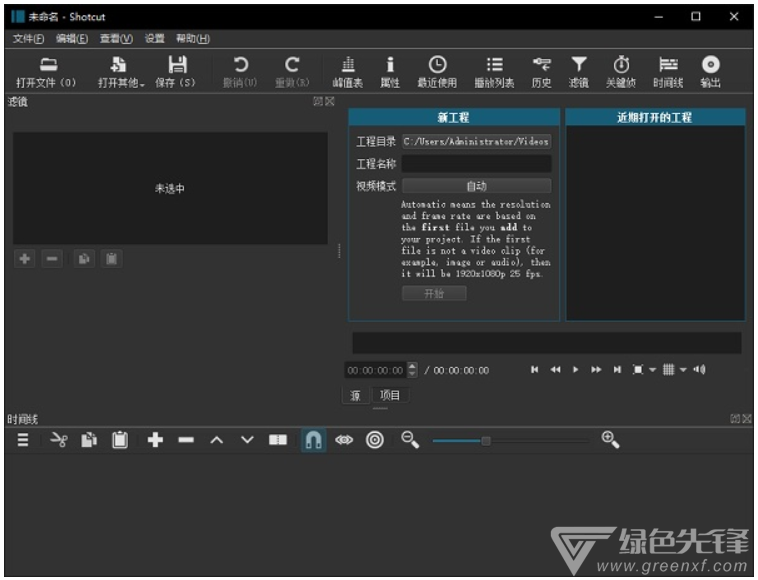758x580 pixels.
Task: Click the Start button in New Project
Action: (x=434, y=293)
